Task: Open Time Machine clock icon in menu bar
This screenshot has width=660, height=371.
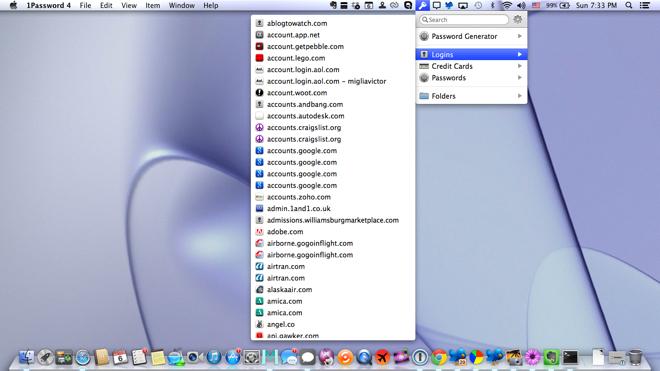Action: point(478,5)
